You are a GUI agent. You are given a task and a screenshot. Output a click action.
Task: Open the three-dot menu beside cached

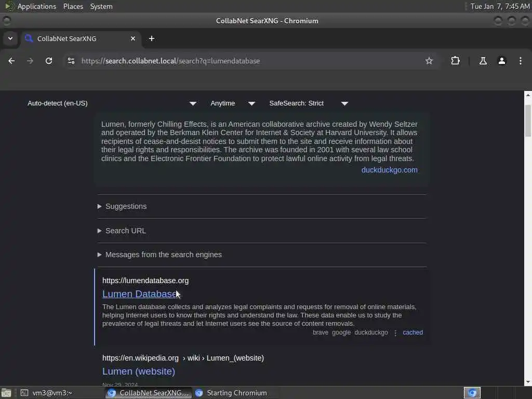coord(395,333)
